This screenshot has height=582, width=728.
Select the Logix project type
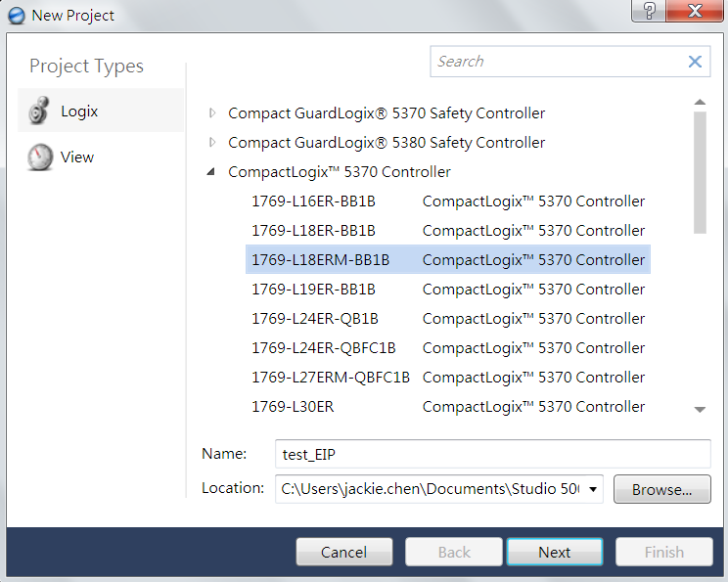[x=101, y=111]
